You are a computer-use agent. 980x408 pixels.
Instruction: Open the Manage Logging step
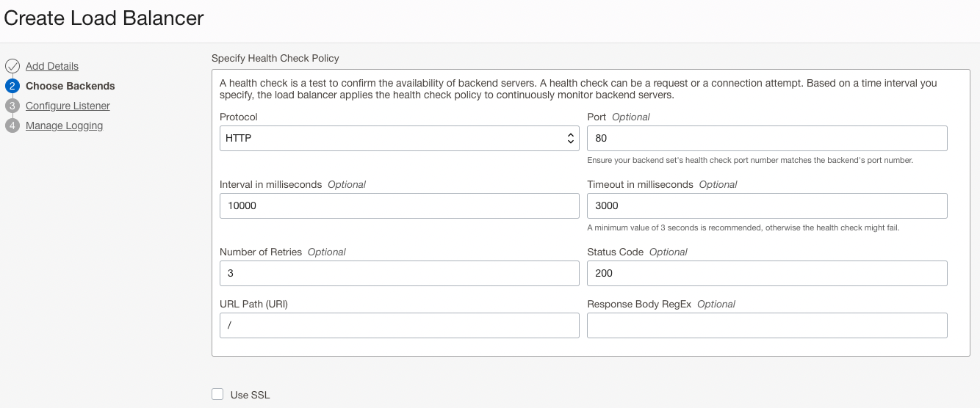(x=64, y=125)
